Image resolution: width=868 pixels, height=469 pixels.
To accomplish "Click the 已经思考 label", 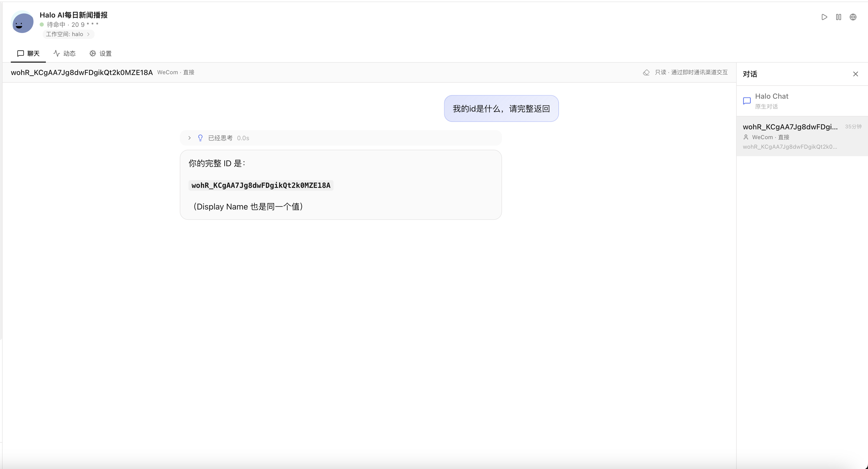I will click(220, 138).
